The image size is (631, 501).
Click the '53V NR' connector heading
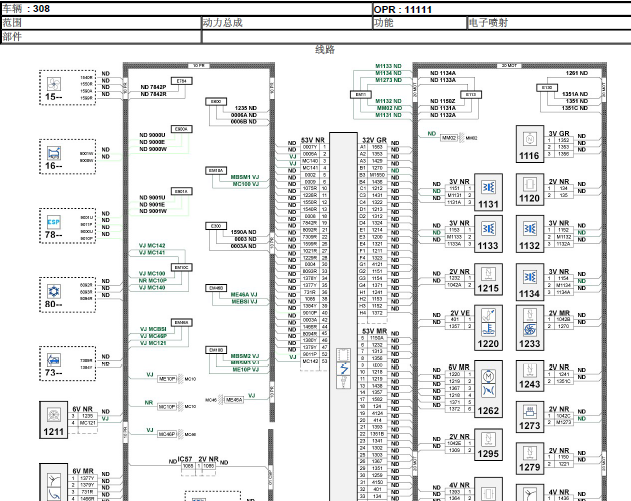pos(313,140)
